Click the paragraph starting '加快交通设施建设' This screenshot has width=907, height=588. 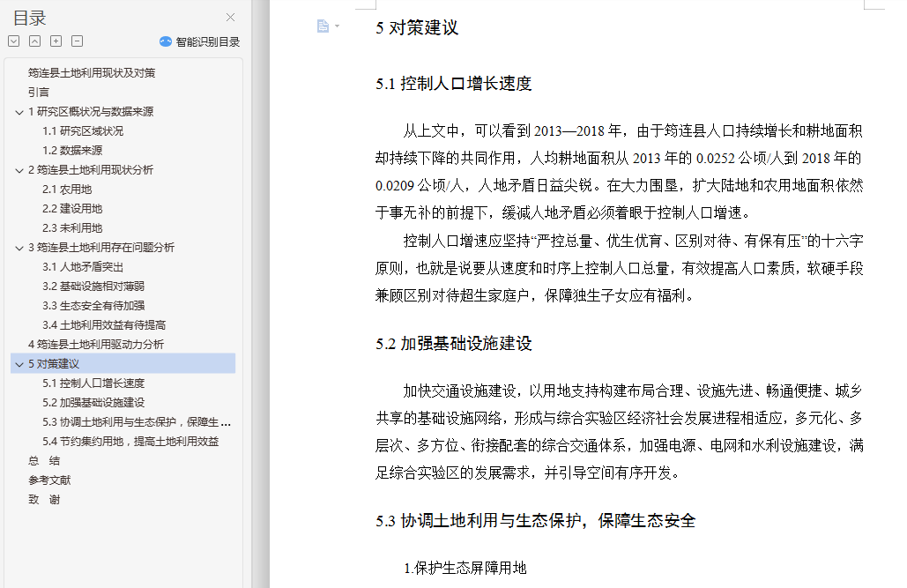(x=619, y=432)
